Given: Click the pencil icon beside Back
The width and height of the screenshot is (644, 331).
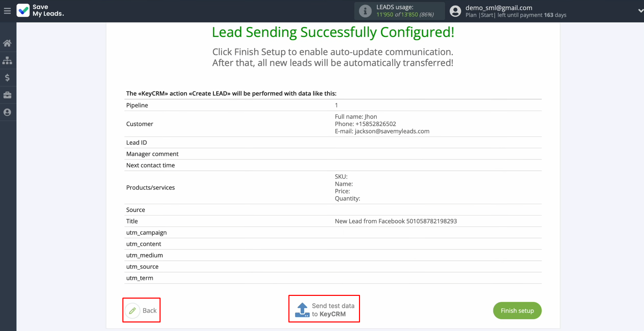Looking at the screenshot, I should point(132,311).
